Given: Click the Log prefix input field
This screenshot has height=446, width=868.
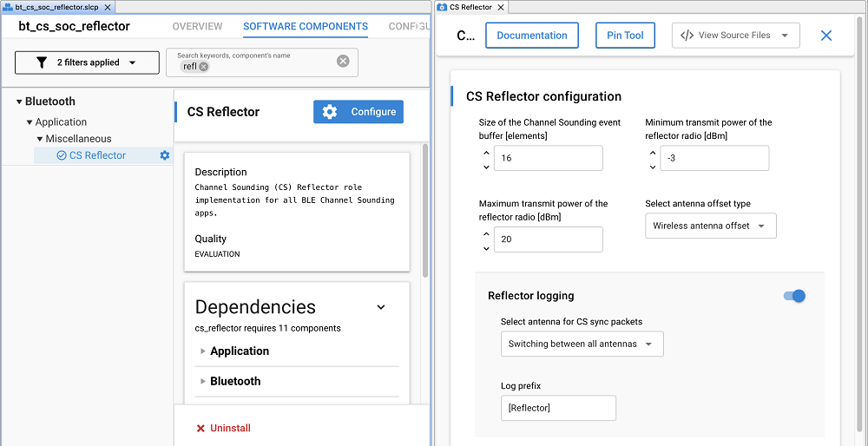Looking at the screenshot, I should click(558, 408).
